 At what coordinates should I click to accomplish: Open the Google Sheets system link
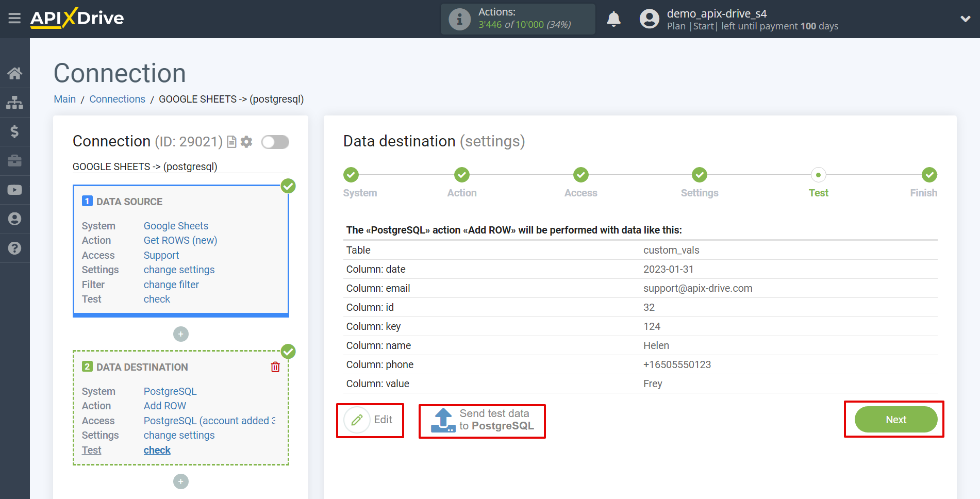pyautogui.click(x=176, y=226)
